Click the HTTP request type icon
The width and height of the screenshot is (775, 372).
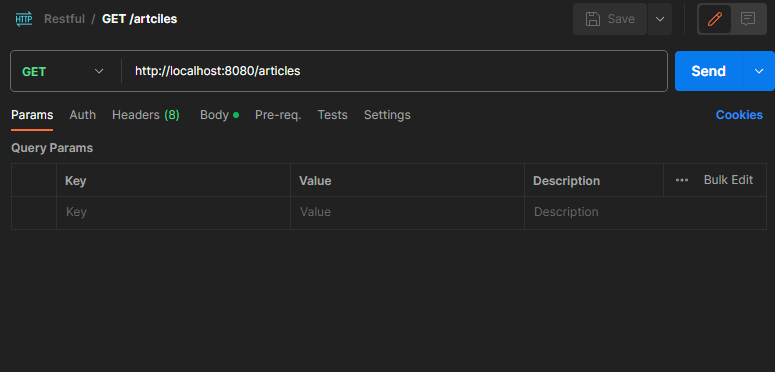[x=24, y=19]
